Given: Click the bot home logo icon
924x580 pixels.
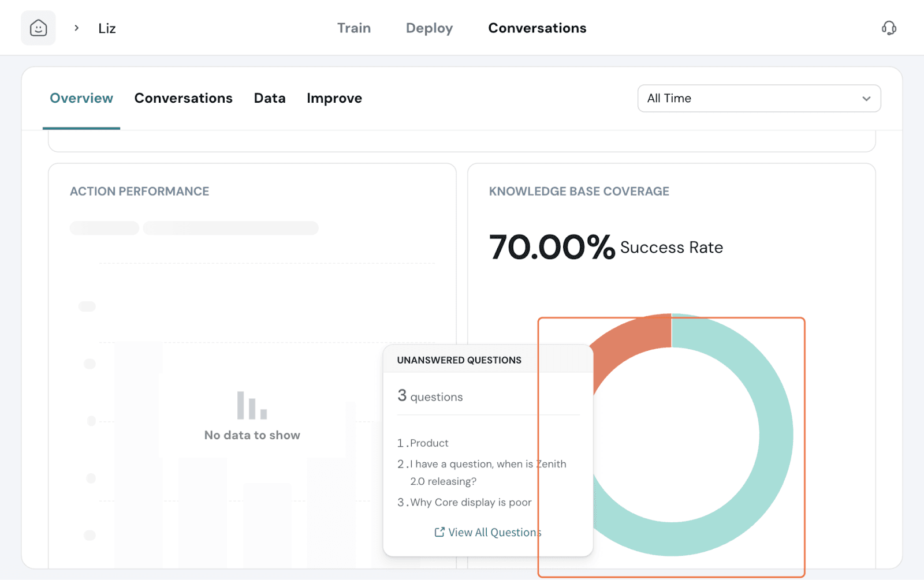Looking at the screenshot, I should click(38, 28).
